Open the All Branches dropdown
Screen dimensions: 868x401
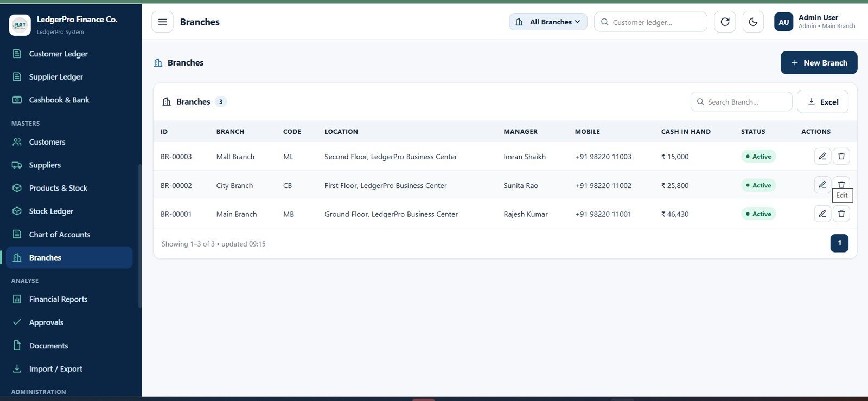pyautogui.click(x=548, y=22)
